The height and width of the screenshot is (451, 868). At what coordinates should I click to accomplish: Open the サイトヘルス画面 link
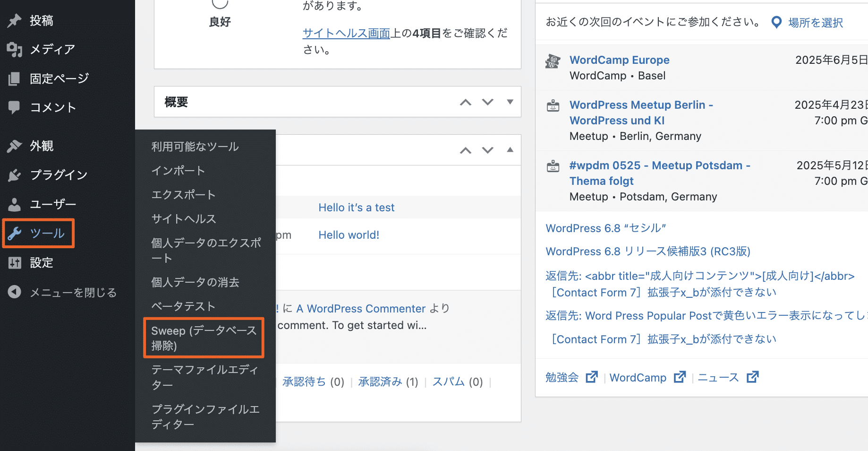(x=346, y=33)
